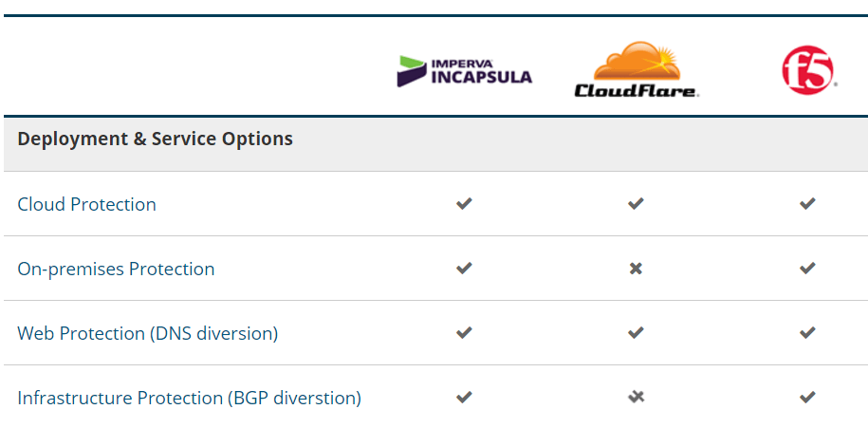Viewport: 868px width, 428px height.
Task: Click Incapsula's Web Protection checkmark
Action: (464, 333)
